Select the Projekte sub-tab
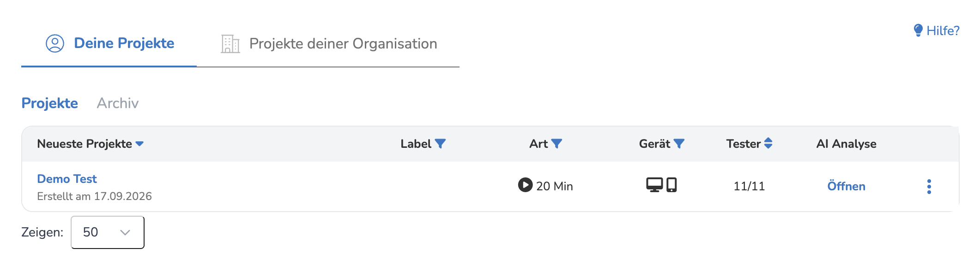The width and height of the screenshot is (980, 267). pos(50,103)
